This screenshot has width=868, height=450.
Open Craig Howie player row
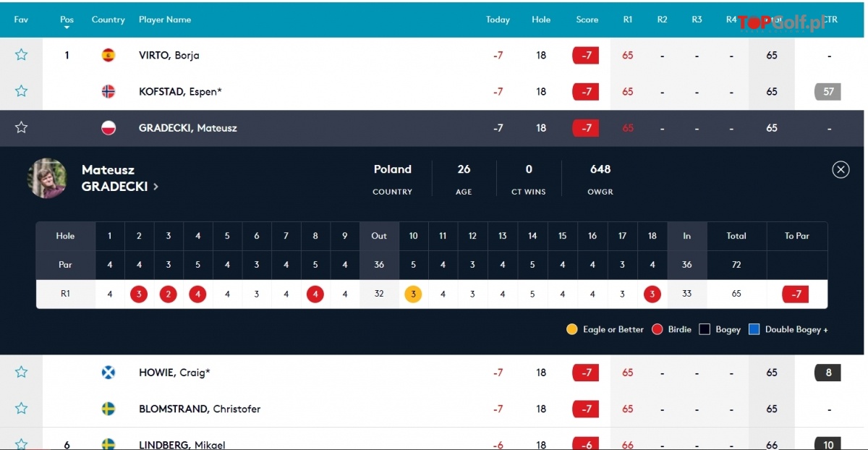tap(434, 373)
